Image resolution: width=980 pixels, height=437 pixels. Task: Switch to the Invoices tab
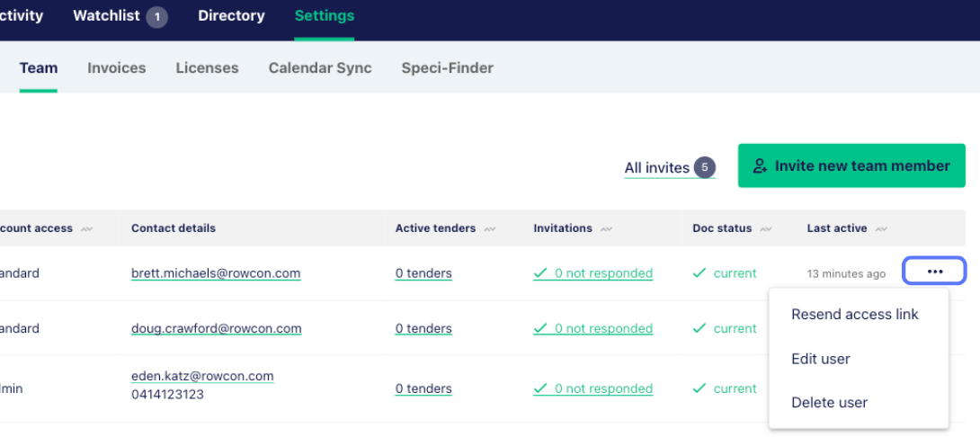coord(116,67)
